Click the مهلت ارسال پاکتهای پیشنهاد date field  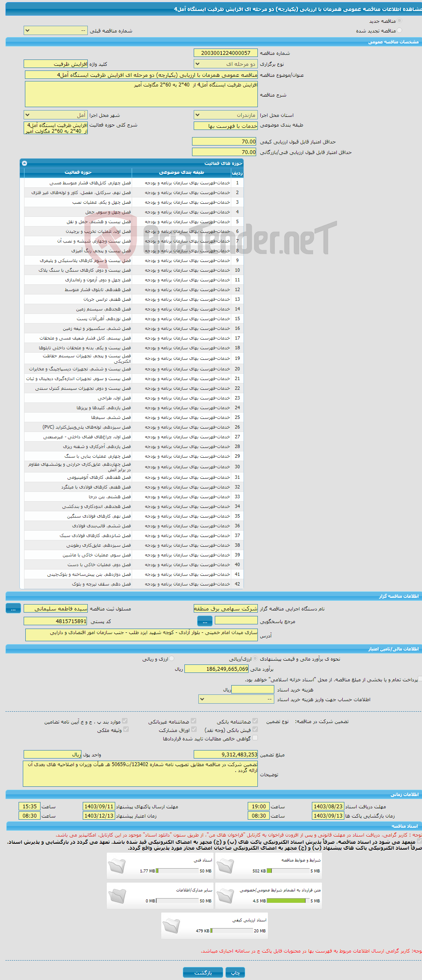coord(99,806)
